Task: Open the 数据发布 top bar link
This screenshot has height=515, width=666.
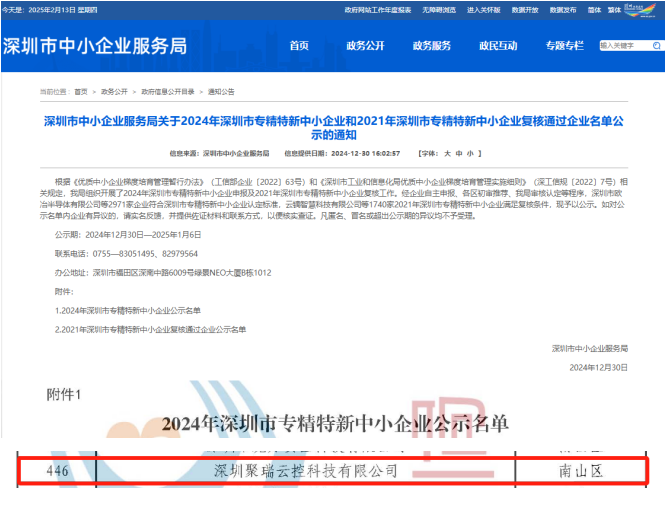Action: coord(563,10)
